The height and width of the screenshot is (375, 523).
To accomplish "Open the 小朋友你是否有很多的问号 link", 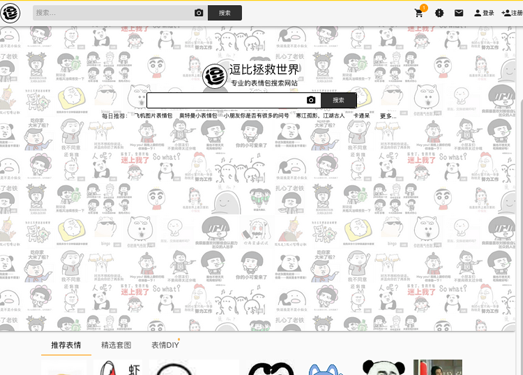I will point(256,116).
